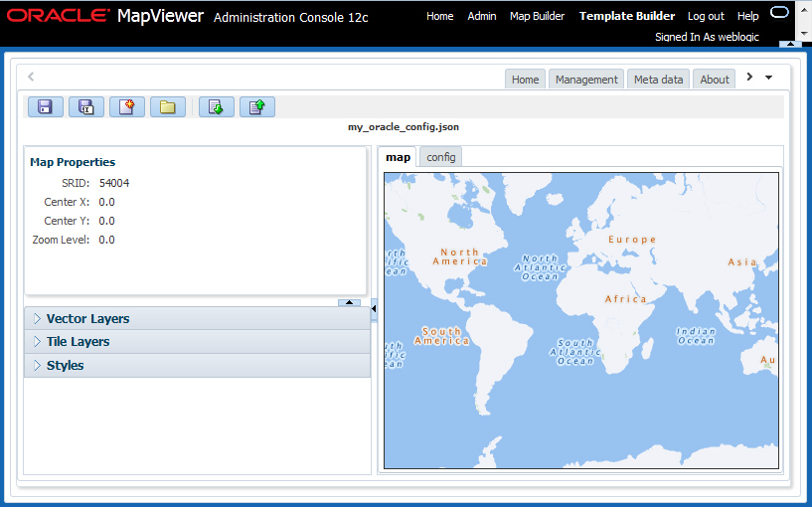Click the Oracle logo

(x=58, y=15)
